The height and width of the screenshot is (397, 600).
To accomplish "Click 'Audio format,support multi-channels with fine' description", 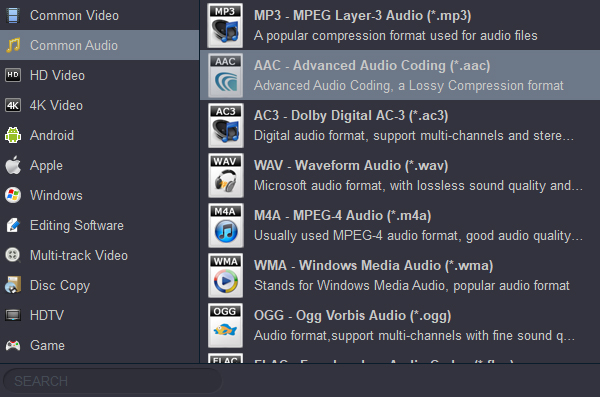I will [414, 336].
